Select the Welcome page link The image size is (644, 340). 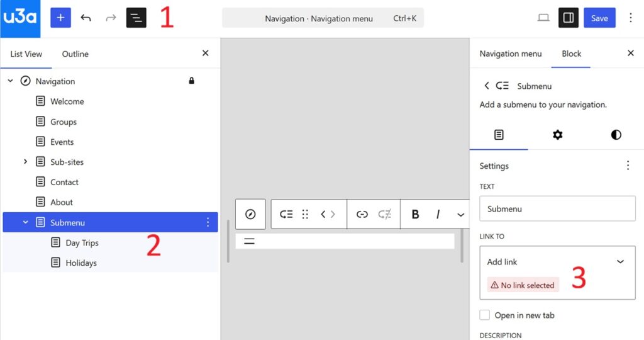[x=67, y=101]
